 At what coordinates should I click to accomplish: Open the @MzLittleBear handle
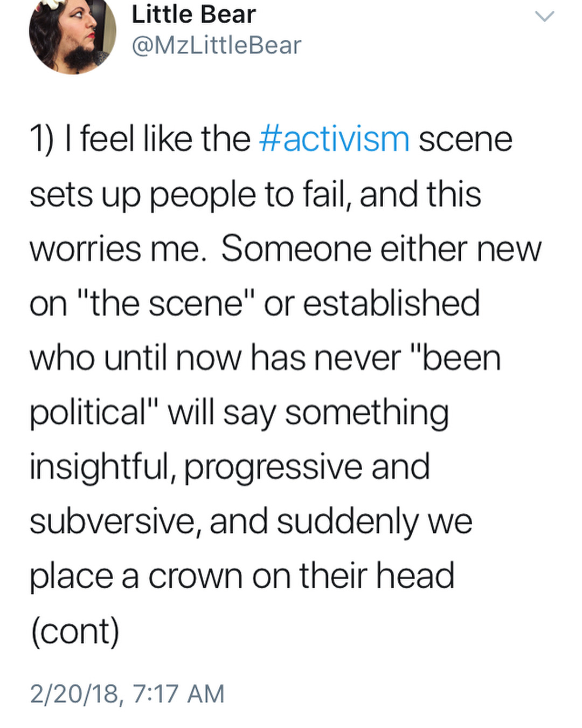click(216, 45)
